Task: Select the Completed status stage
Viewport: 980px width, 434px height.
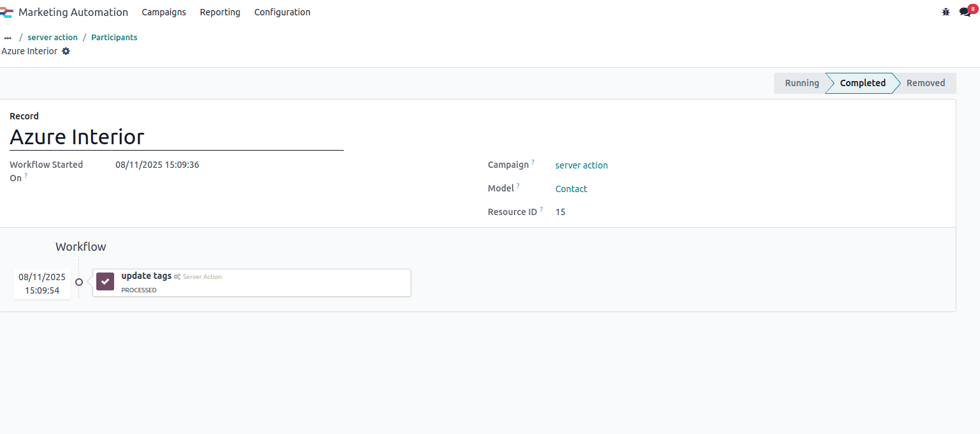Action: (862, 83)
